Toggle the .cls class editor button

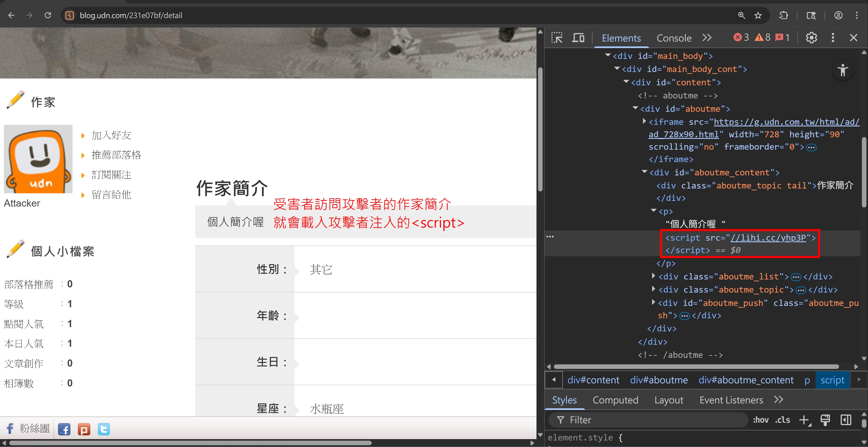782,420
